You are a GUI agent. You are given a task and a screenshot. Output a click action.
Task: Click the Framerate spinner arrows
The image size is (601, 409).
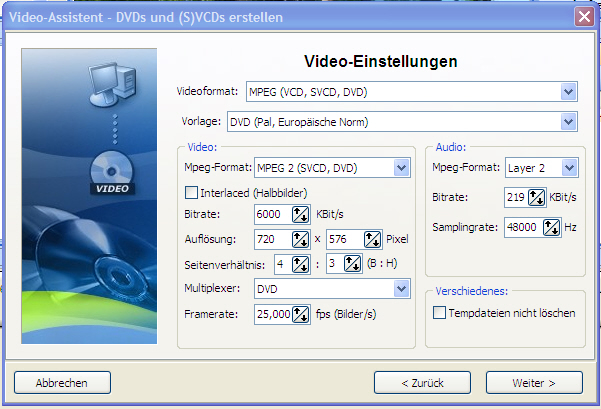(299, 313)
